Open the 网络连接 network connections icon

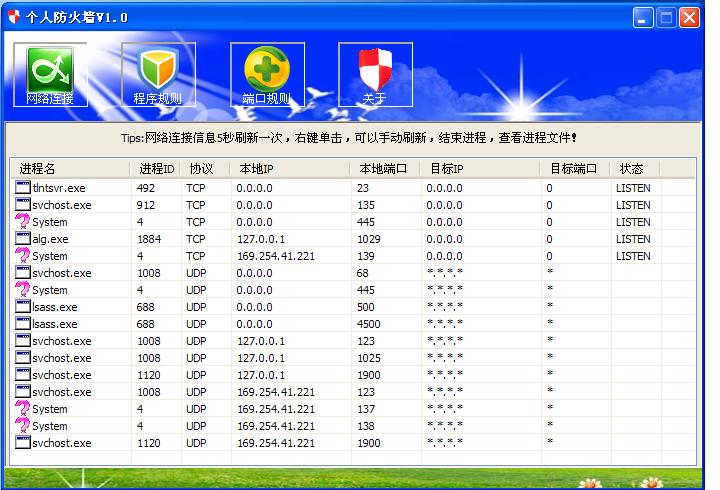coord(50,74)
